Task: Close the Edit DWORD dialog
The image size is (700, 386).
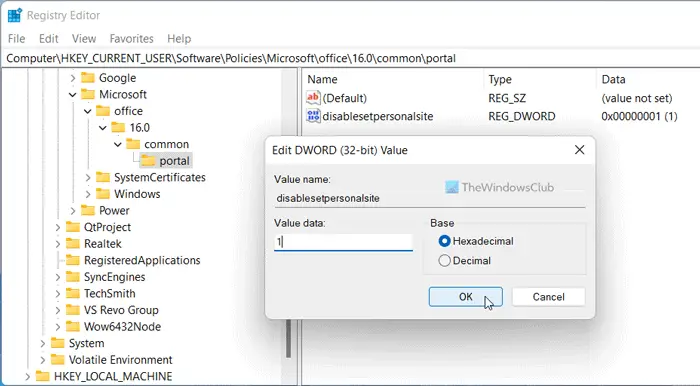Action: click(579, 150)
